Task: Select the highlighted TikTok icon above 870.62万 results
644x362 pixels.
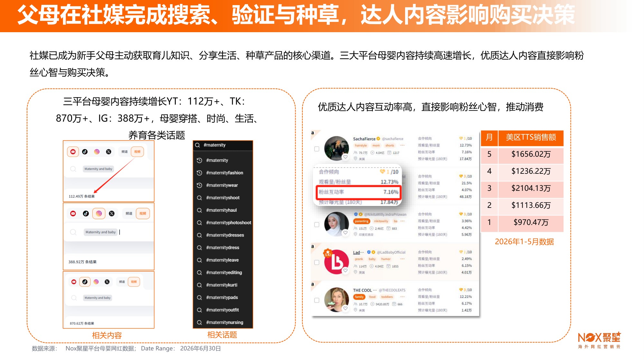Action: 85,282
